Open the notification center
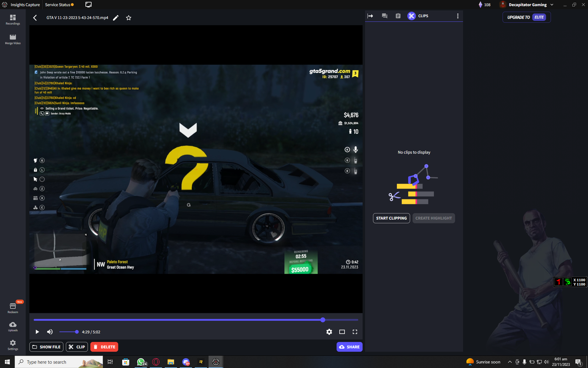Screen dimensions: 588x368 point(578,362)
